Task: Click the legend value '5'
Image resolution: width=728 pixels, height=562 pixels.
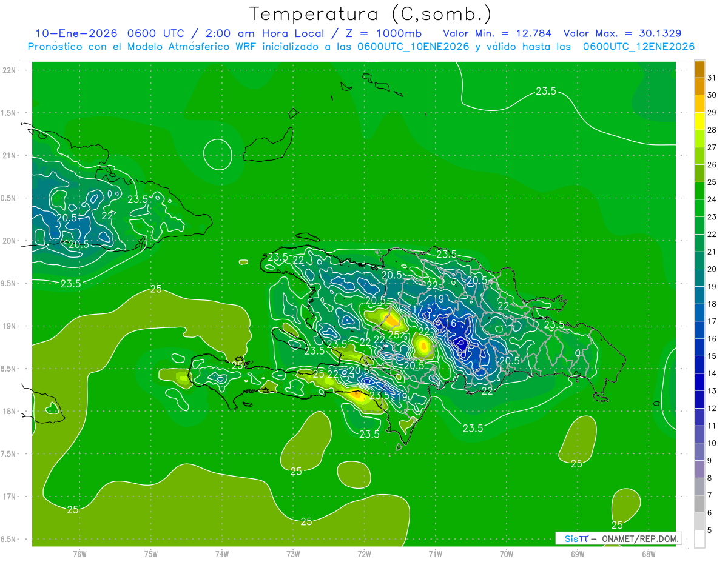Action: point(710,530)
